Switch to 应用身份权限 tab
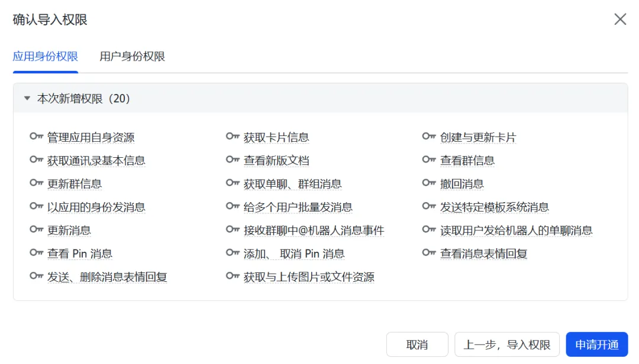639x364 pixels. pyautogui.click(x=45, y=56)
